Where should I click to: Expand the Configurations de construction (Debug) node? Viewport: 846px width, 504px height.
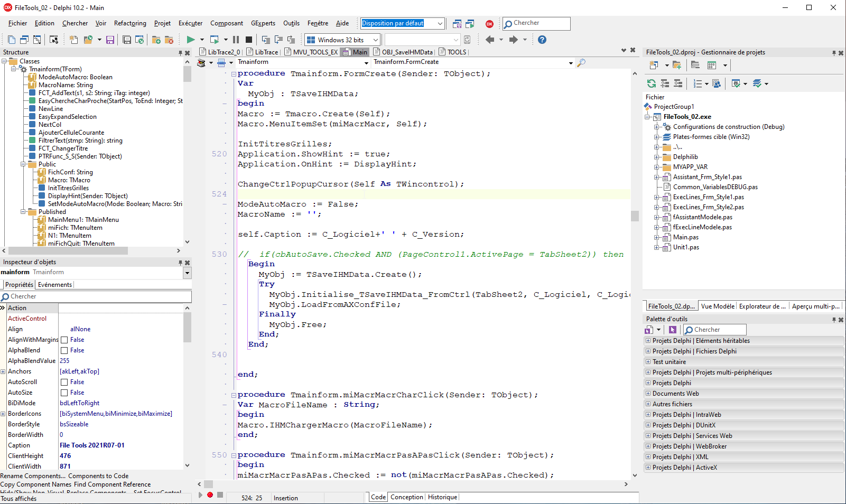tap(657, 127)
